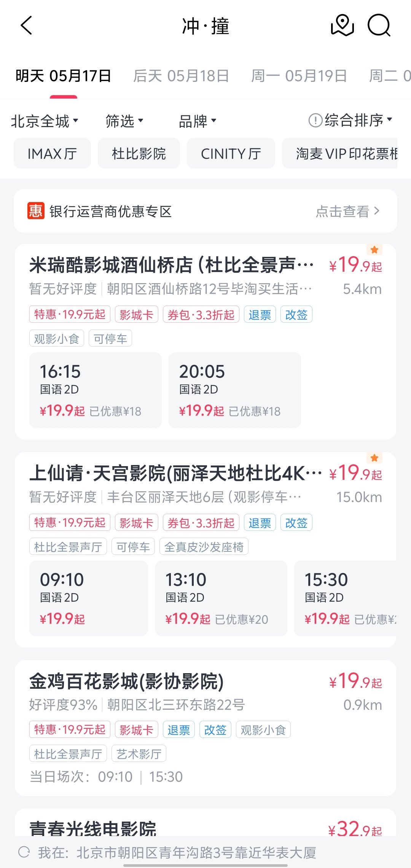
Task: Select the 20:05 国语 2D showtime
Action: coord(235,390)
